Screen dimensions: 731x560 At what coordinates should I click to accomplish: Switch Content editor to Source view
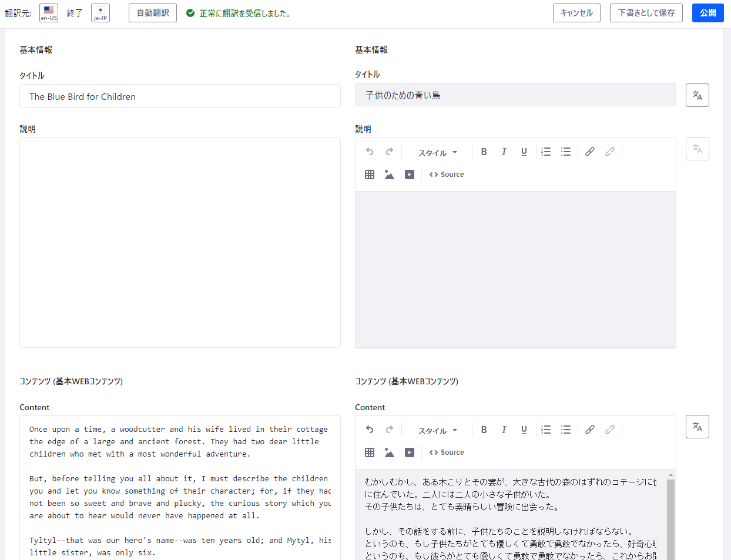coord(447,452)
